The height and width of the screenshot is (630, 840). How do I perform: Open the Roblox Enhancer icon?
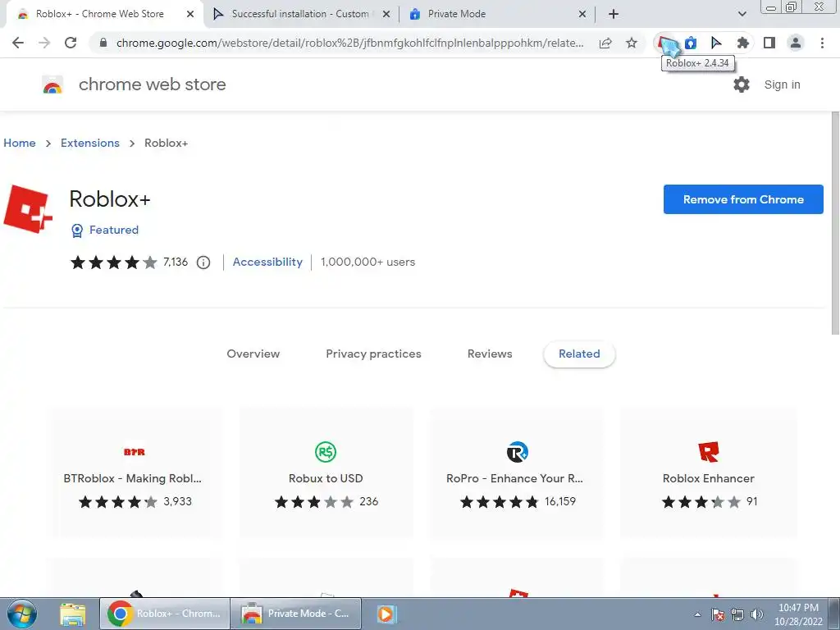click(708, 452)
